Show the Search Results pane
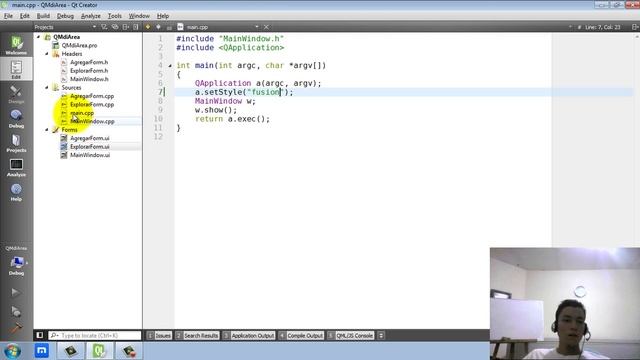 coord(197,336)
